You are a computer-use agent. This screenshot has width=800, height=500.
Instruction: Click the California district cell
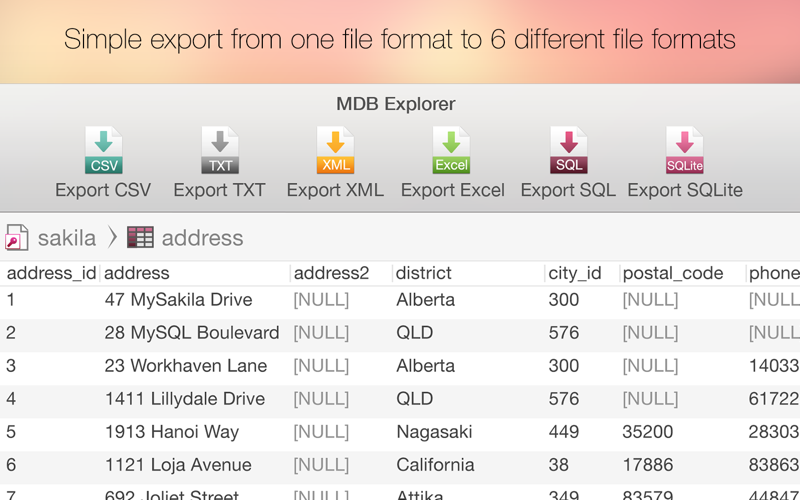point(435,465)
